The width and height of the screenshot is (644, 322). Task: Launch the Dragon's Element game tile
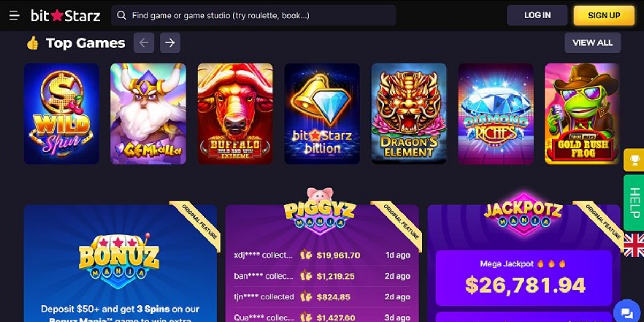click(x=409, y=114)
